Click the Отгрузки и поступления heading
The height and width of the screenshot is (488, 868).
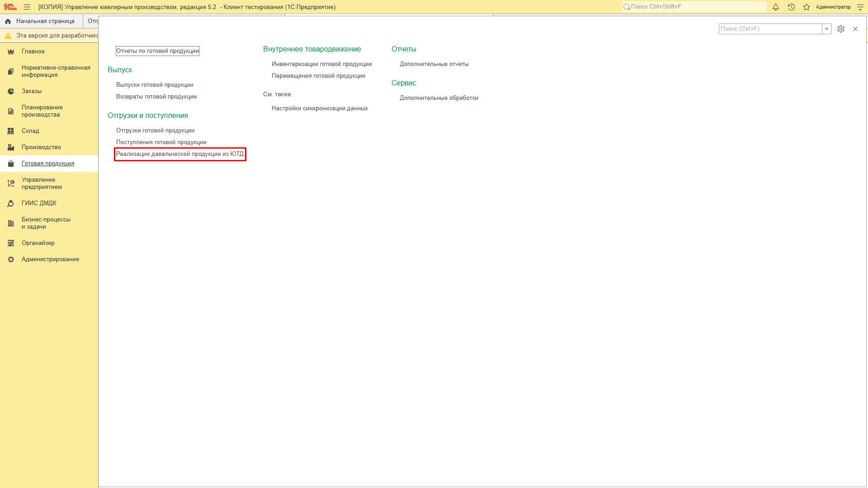(148, 116)
